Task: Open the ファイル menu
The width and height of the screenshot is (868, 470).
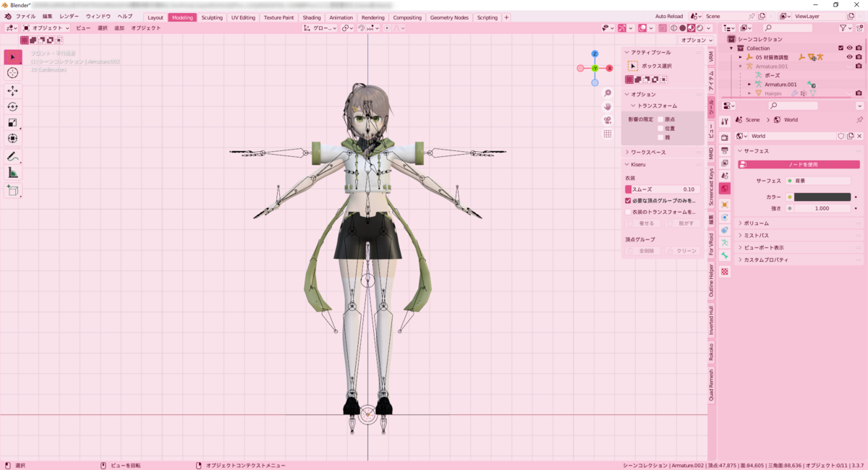Action: (x=25, y=16)
